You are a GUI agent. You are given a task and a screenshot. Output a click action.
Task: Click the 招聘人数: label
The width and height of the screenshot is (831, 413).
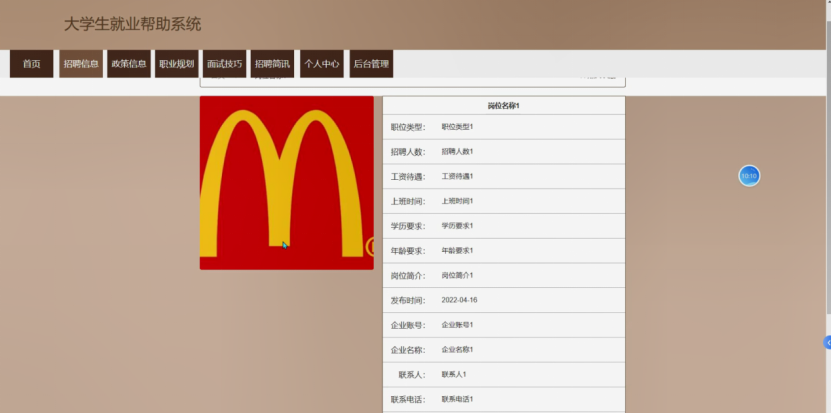(408, 152)
